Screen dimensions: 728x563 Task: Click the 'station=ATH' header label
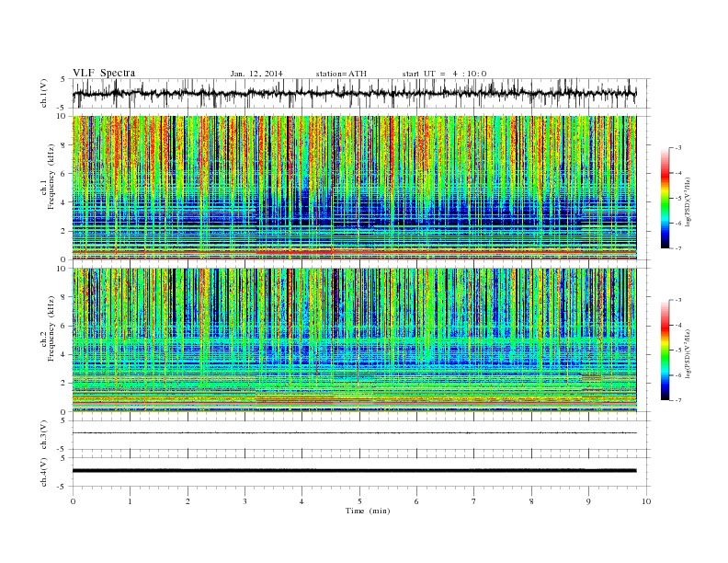[341, 74]
